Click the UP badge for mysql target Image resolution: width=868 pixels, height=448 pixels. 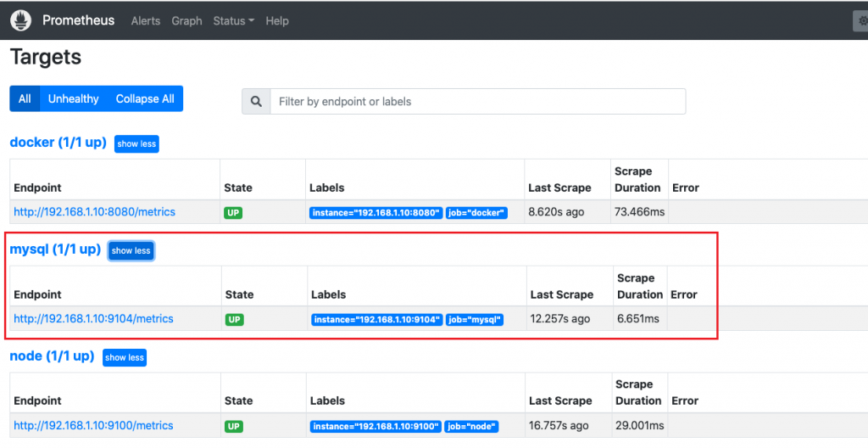[x=234, y=319]
